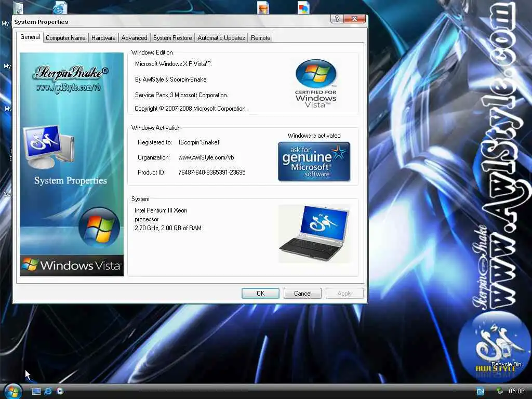Select the Advanced tab
The width and height of the screenshot is (532, 399).
tap(135, 37)
